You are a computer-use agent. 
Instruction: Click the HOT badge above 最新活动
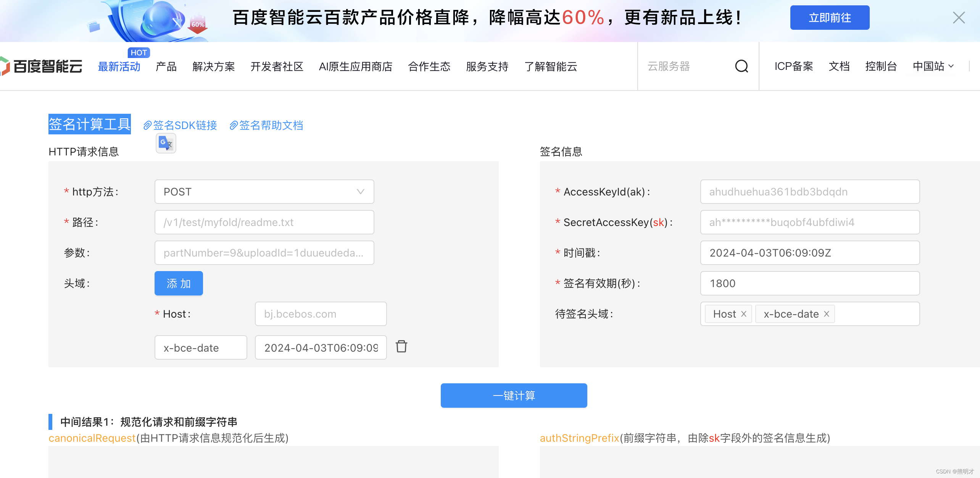(139, 53)
